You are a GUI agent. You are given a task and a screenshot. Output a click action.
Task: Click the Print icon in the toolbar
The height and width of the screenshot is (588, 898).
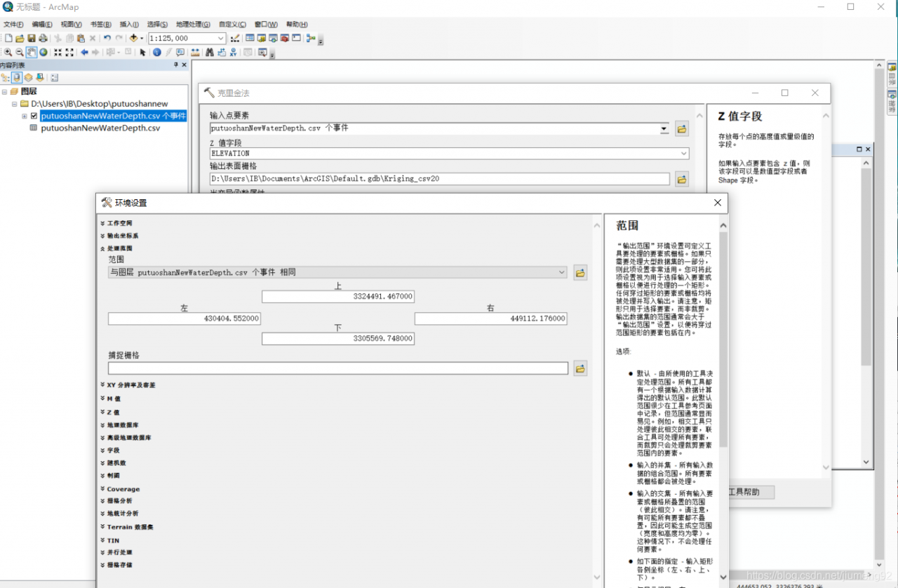tap(43, 39)
